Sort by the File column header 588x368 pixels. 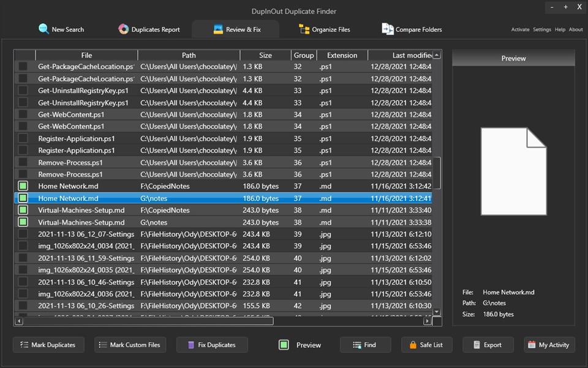(x=86, y=55)
